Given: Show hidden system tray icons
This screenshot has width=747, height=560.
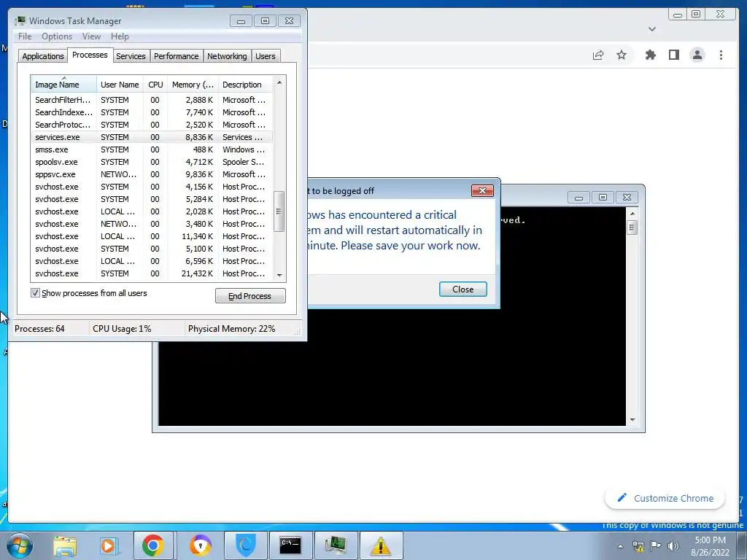Looking at the screenshot, I should click(620, 546).
